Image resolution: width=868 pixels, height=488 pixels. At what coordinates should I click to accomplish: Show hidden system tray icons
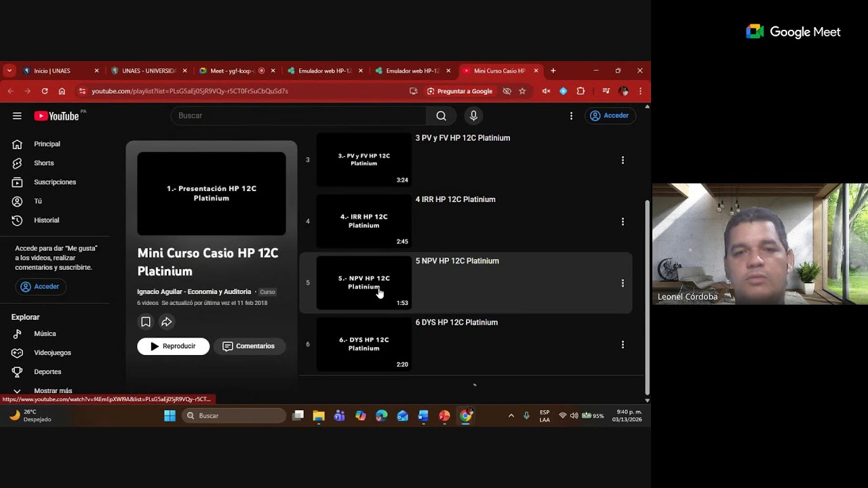click(x=511, y=415)
